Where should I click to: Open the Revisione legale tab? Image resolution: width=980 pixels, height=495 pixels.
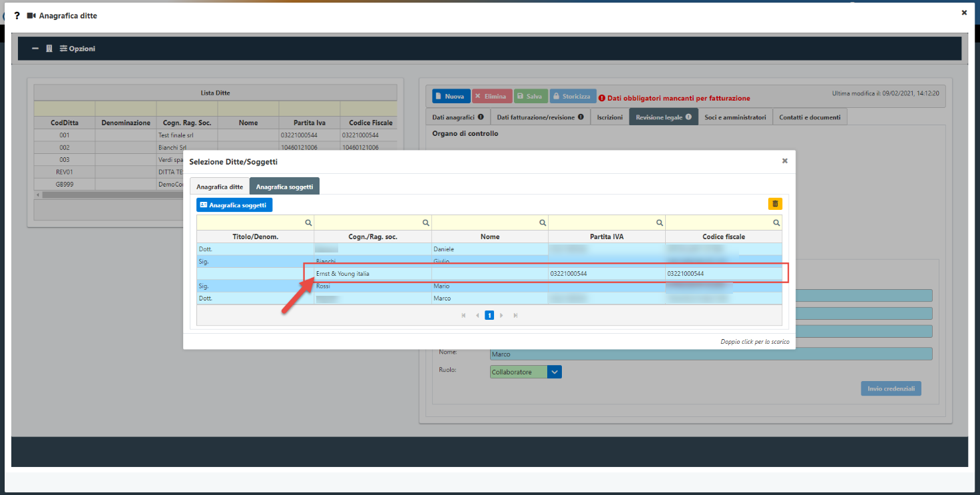[x=663, y=117]
